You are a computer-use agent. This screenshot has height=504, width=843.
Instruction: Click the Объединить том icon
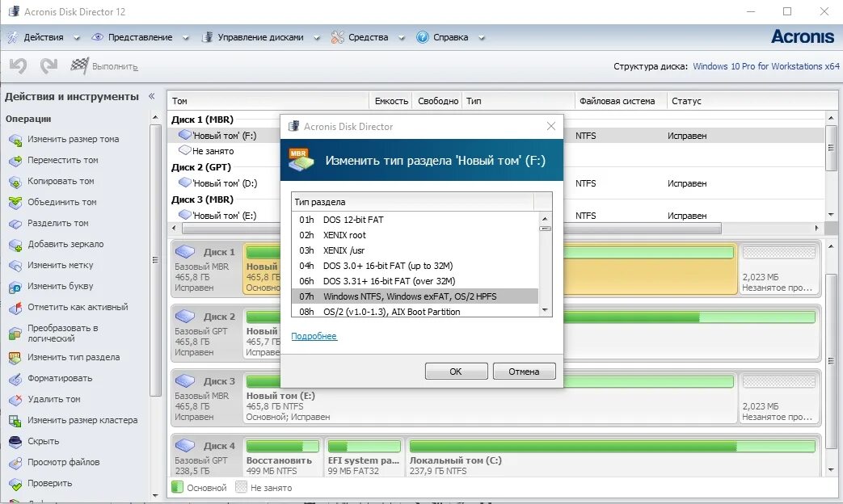pyautogui.click(x=15, y=203)
